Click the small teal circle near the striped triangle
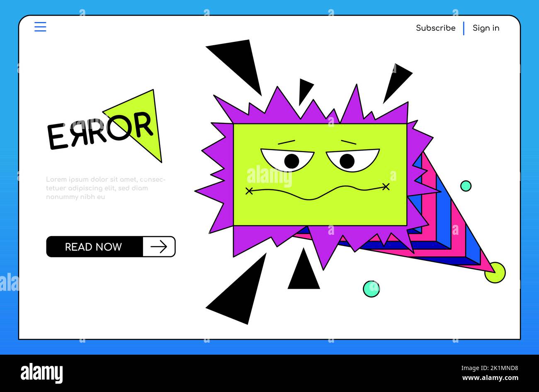Viewport: 539px width, 392px height. [466, 185]
